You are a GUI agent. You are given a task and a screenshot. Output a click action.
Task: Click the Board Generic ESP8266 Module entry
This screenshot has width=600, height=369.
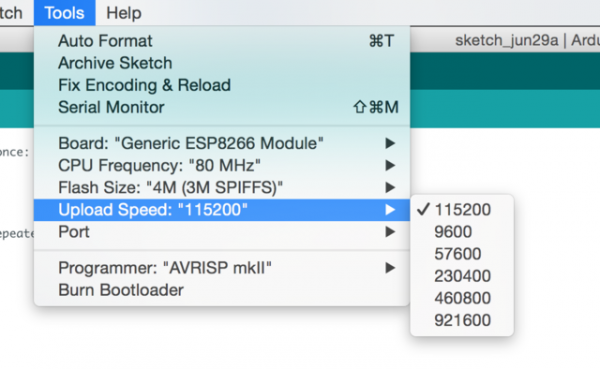[x=222, y=144]
